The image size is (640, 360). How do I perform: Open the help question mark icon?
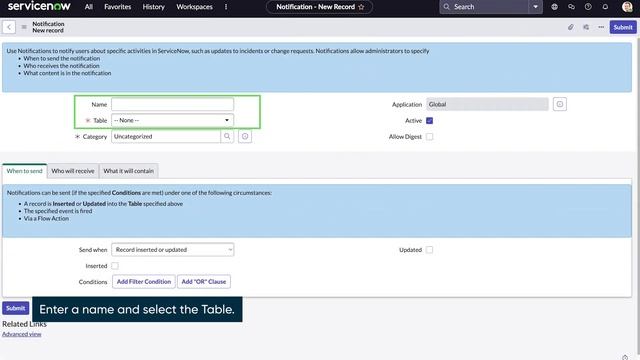588,7
